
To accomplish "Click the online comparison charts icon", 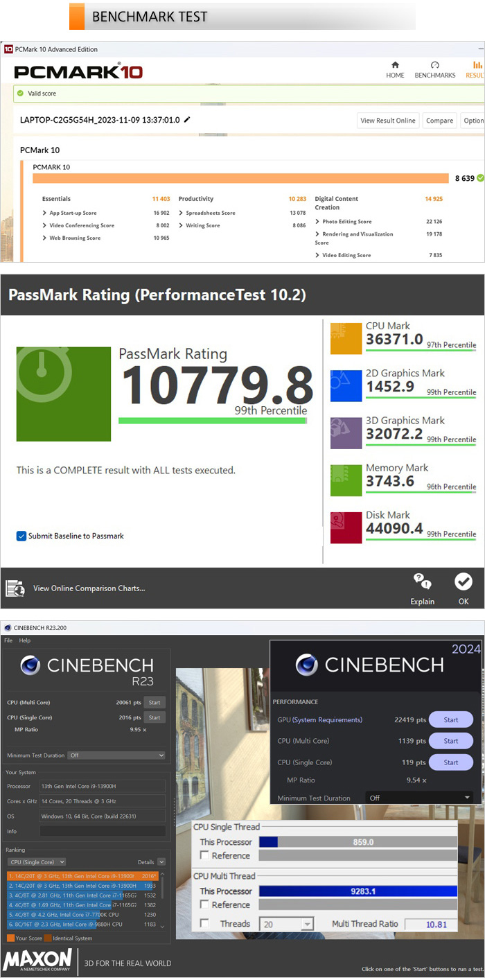I will [15, 588].
